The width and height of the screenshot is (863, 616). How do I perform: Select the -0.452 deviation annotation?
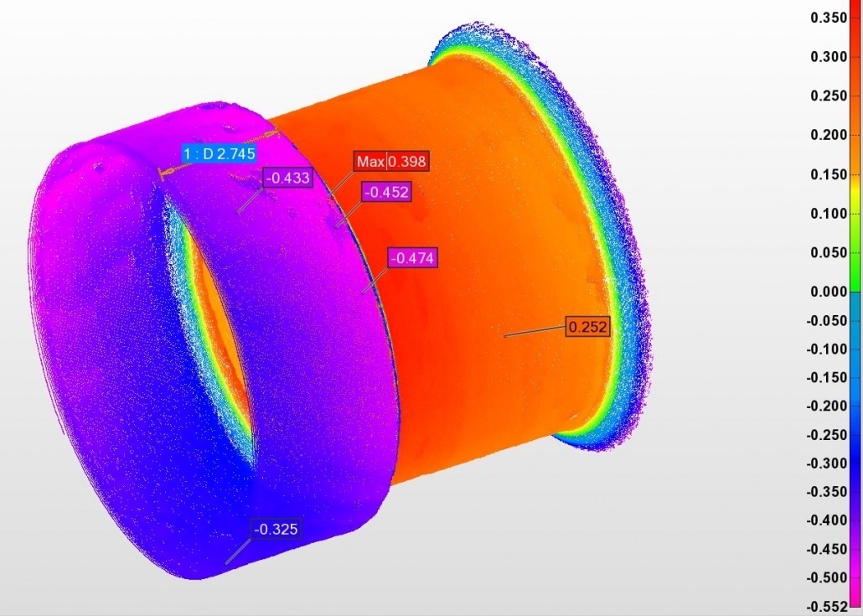click(386, 192)
